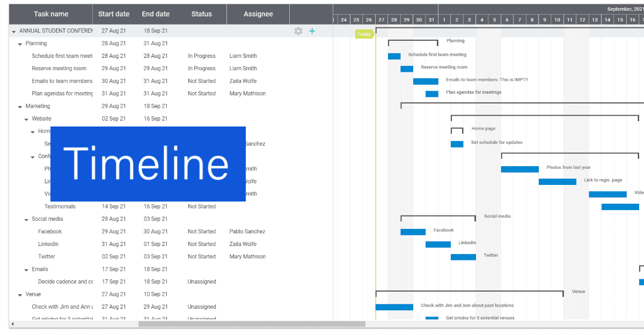Collapse the Marketing task group
The height and width of the screenshot is (335, 644).
coord(20,107)
